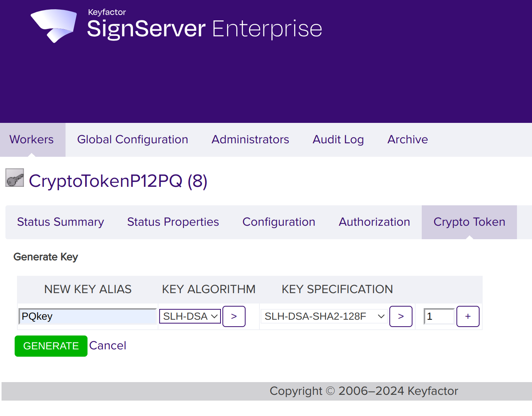Click the plus button to add another key row
Screen dimensions: 532x416
click(x=468, y=316)
